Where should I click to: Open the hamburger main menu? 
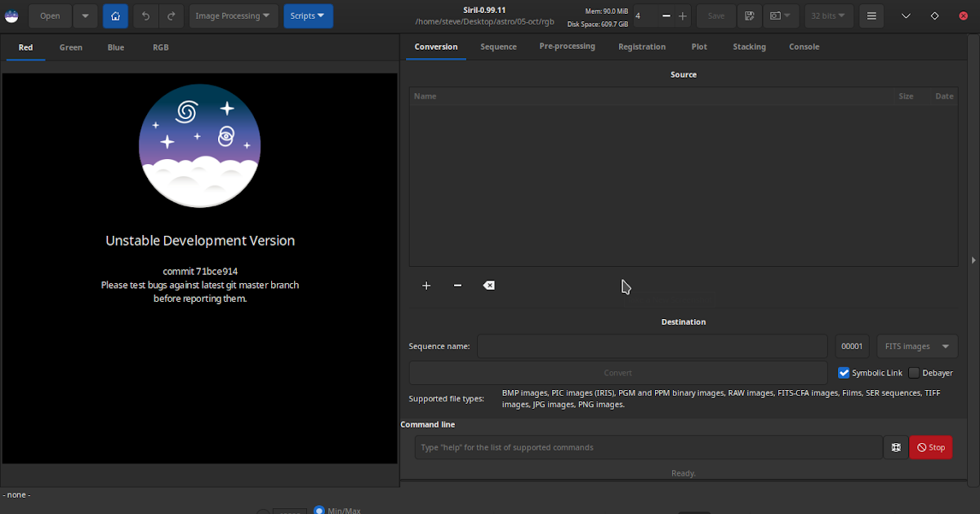point(872,16)
